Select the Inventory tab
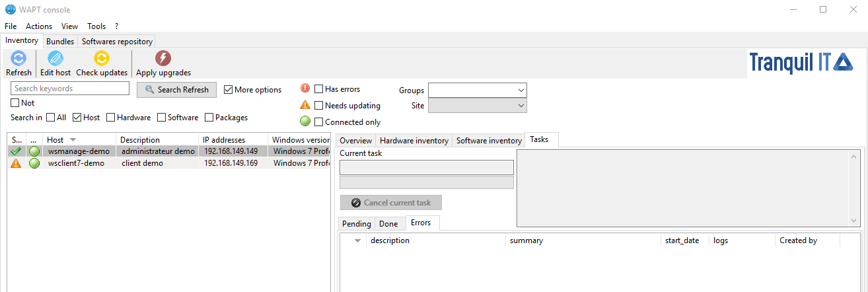The image size is (868, 292). [x=22, y=40]
